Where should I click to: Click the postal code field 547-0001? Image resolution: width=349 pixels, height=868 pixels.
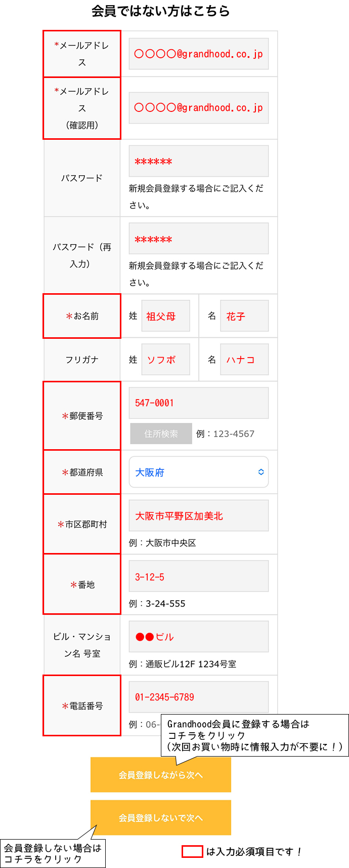tap(199, 403)
